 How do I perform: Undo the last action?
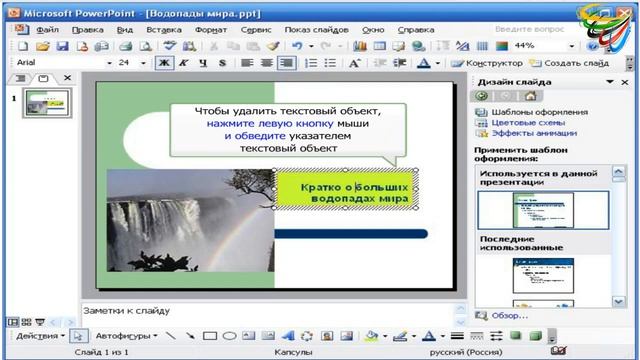[298, 46]
